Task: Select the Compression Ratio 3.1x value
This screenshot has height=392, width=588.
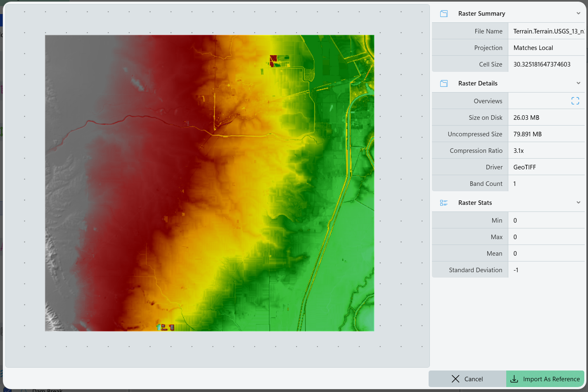Action: (x=519, y=151)
